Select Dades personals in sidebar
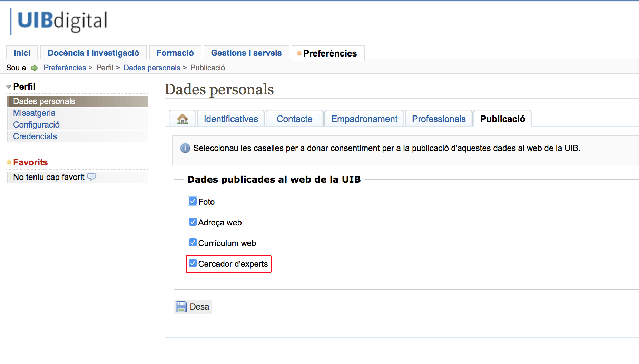639x364 pixels. point(78,101)
